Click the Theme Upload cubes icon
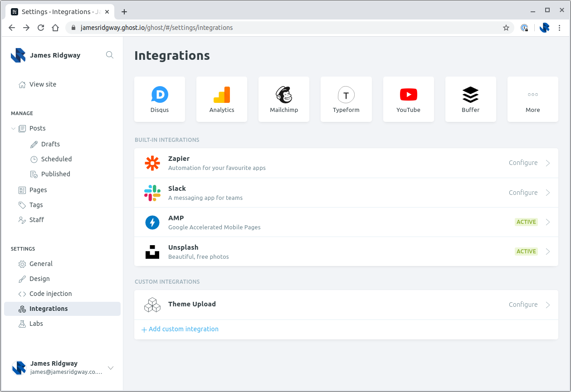Screen dimensions: 571x392 [152, 305]
